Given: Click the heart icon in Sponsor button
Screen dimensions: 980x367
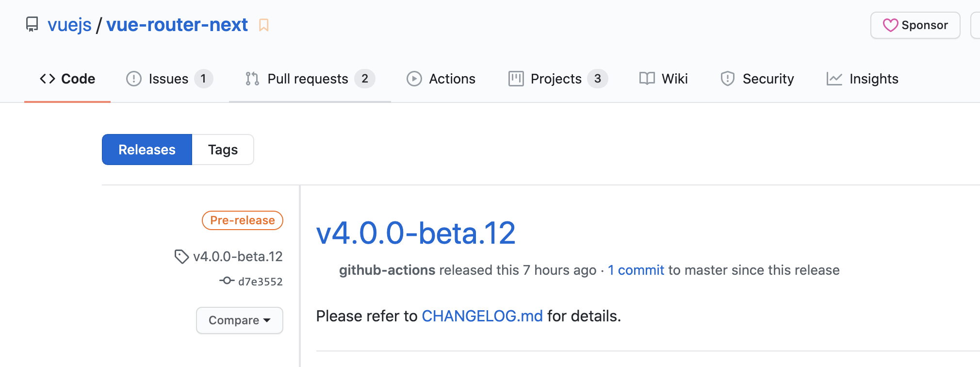Looking at the screenshot, I should [x=890, y=25].
